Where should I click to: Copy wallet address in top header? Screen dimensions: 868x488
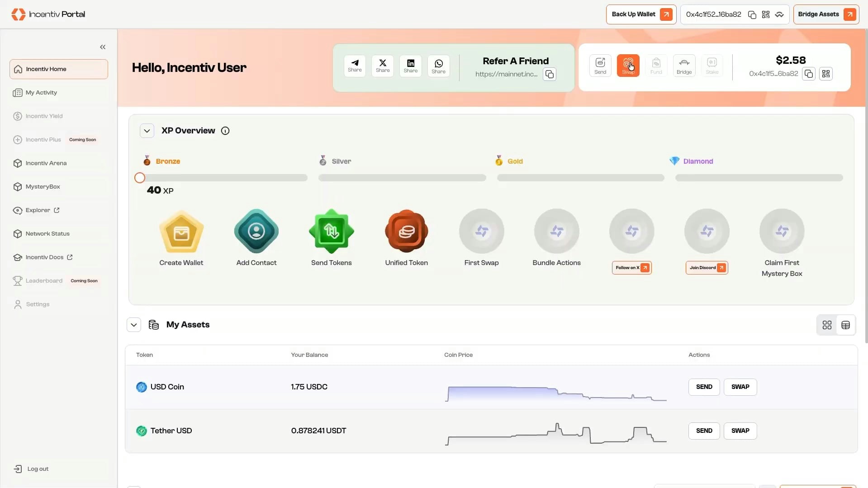752,14
